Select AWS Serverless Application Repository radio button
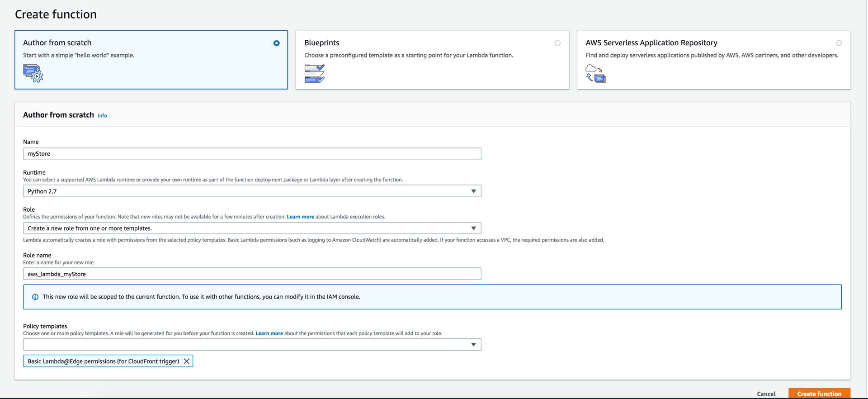 (839, 43)
